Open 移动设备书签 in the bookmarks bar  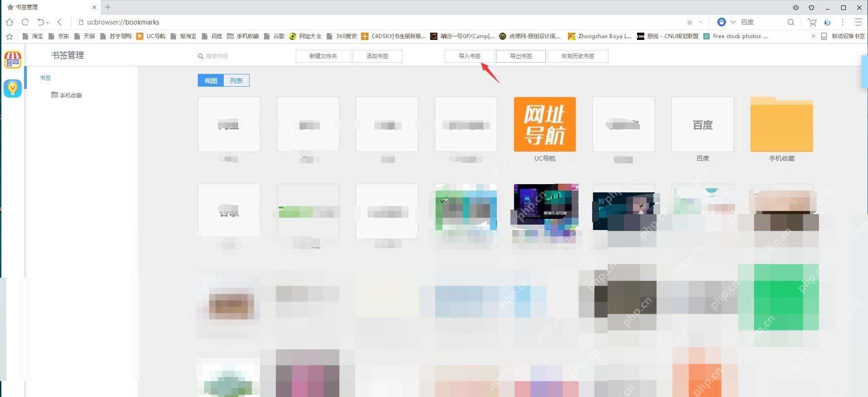pos(843,36)
